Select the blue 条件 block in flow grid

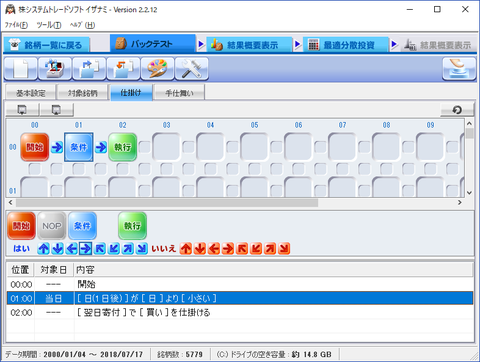coord(79,147)
